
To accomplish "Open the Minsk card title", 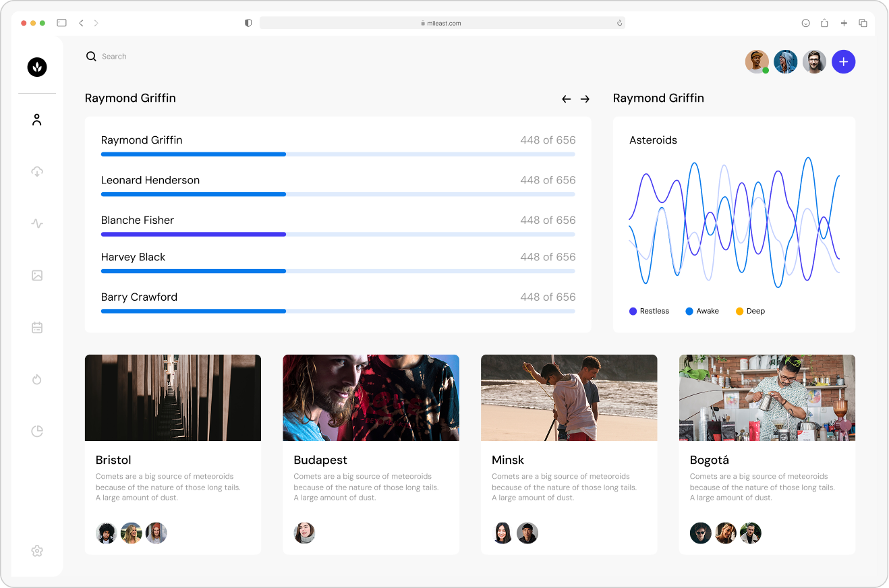I will [508, 460].
